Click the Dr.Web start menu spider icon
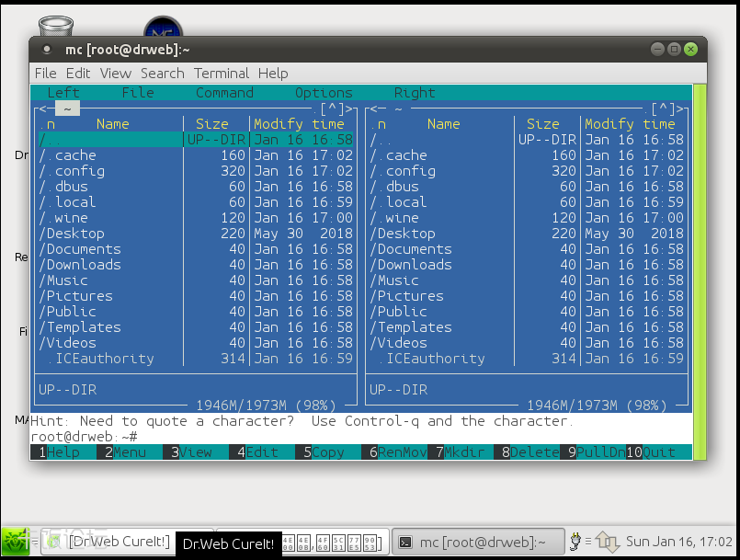 16,543
